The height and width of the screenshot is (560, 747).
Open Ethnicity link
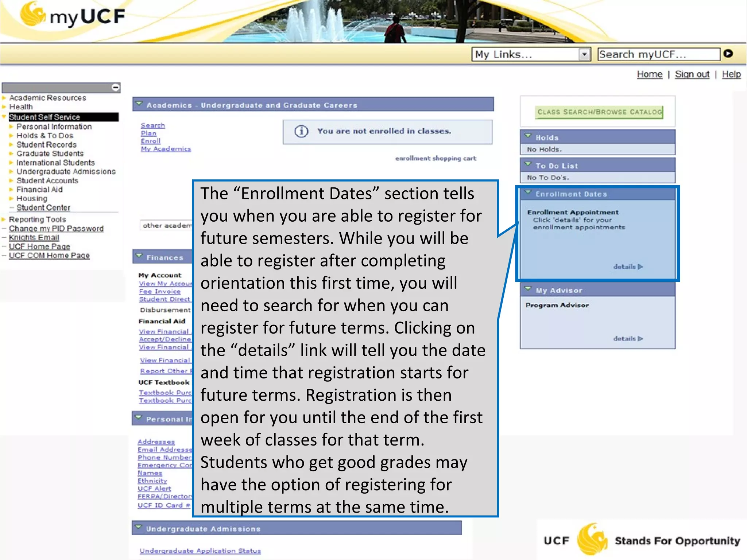point(152,481)
